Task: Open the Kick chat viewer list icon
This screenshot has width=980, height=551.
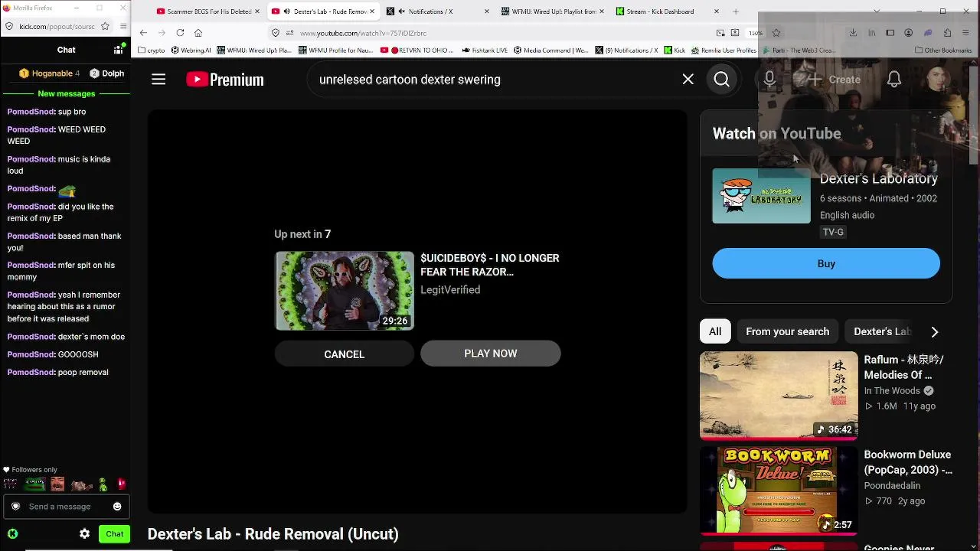Action: coord(119,50)
